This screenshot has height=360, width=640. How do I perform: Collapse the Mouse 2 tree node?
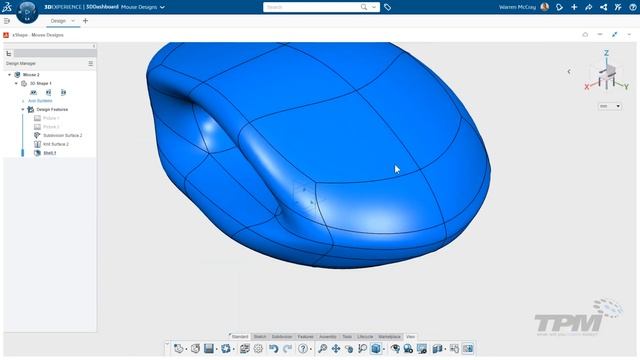coord(9,75)
